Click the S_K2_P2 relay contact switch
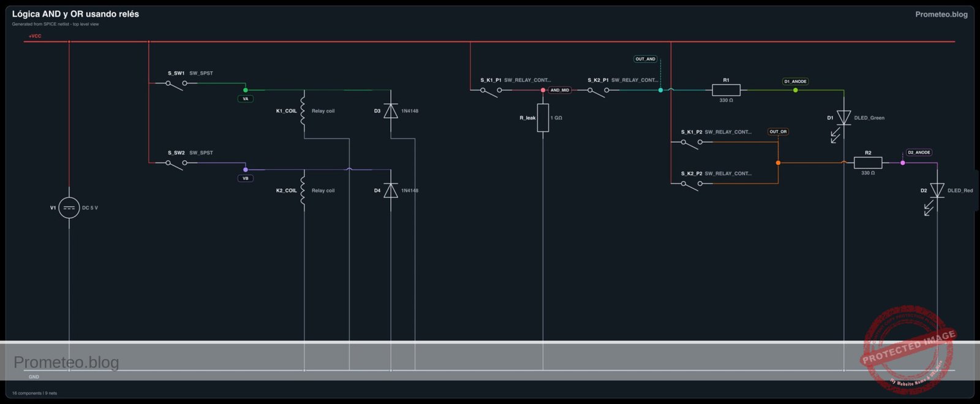This screenshot has height=404, width=980. click(692, 185)
